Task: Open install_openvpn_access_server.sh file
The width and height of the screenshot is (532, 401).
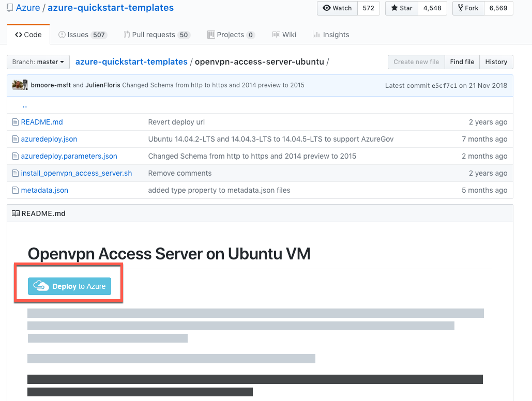Action: click(x=77, y=173)
